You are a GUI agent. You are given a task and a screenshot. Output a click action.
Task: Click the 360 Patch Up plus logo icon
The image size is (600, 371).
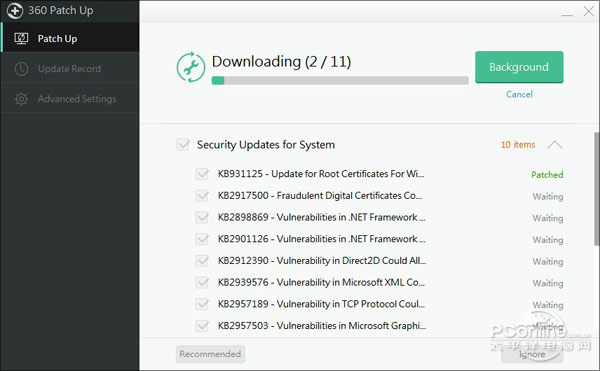(15, 11)
